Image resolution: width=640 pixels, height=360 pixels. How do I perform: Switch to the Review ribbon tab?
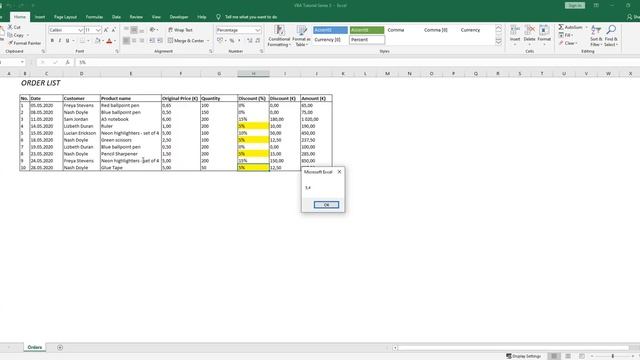click(136, 17)
